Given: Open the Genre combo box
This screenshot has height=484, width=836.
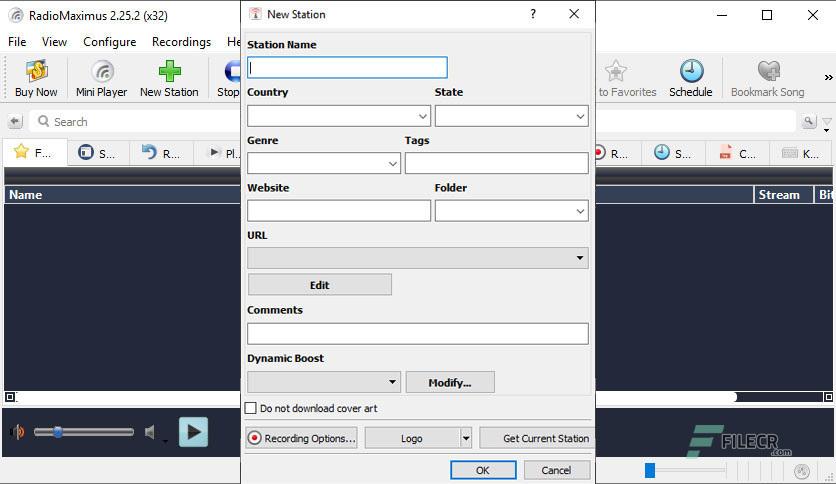Looking at the screenshot, I should click(x=324, y=163).
